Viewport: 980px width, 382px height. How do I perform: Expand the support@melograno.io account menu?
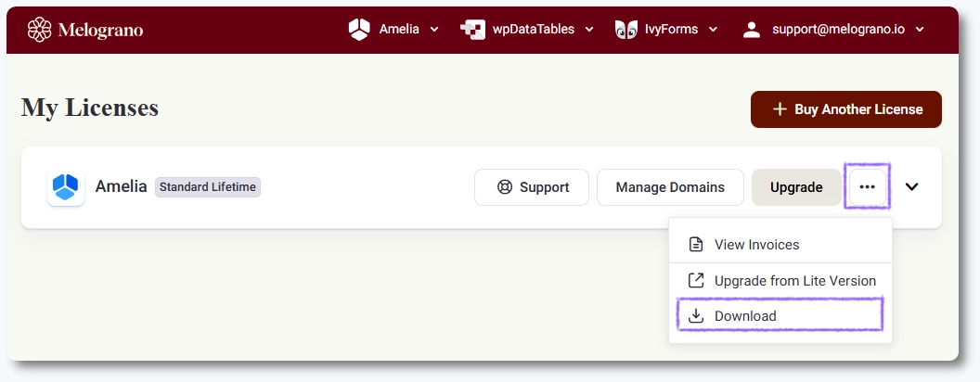920,30
